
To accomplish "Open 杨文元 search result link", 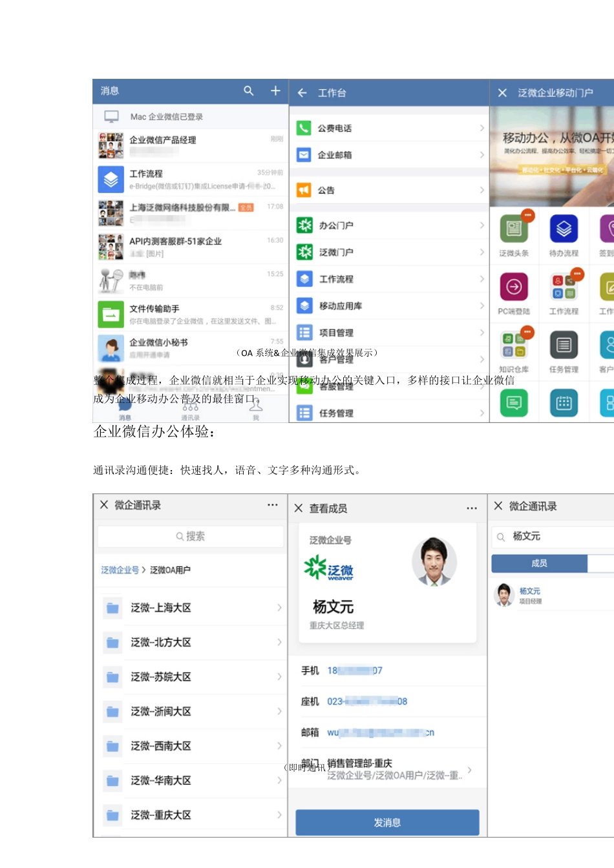I will [x=530, y=591].
